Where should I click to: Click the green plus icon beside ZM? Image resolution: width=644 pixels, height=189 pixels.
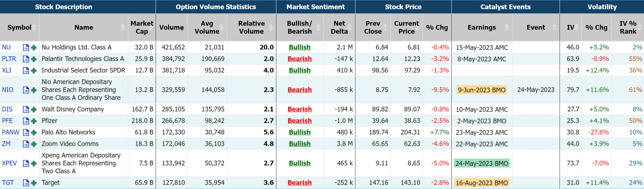point(34,144)
